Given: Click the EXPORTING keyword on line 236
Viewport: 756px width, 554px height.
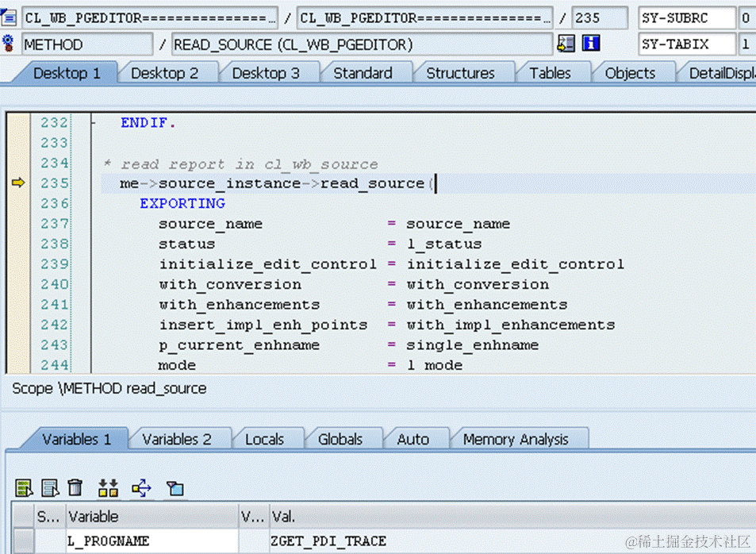Looking at the screenshot, I should [x=182, y=204].
